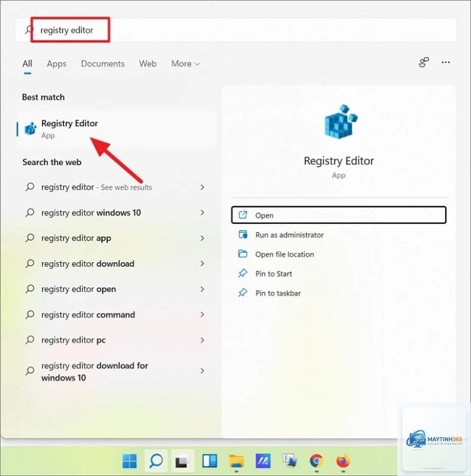This screenshot has width=471, height=476.
Task: Expand the More dropdown
Action: pyautogui.click(x=185, y=64)
